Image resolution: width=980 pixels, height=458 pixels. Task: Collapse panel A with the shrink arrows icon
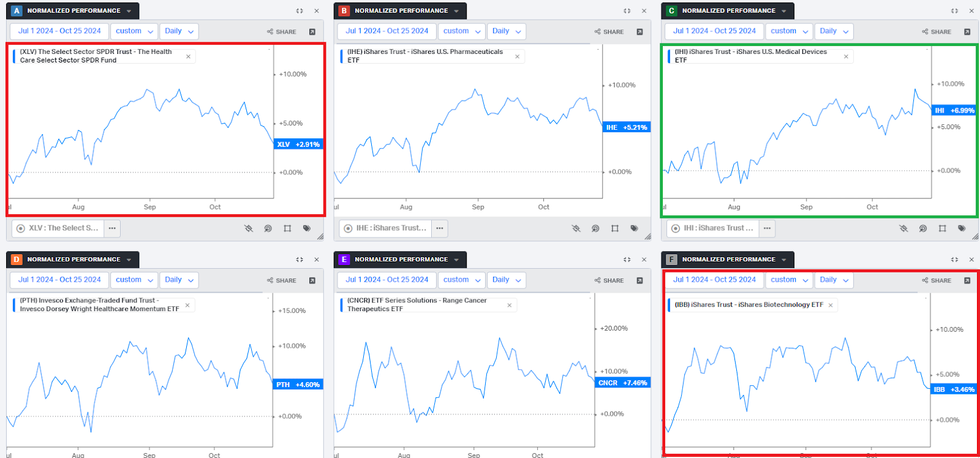coord(300,11)
